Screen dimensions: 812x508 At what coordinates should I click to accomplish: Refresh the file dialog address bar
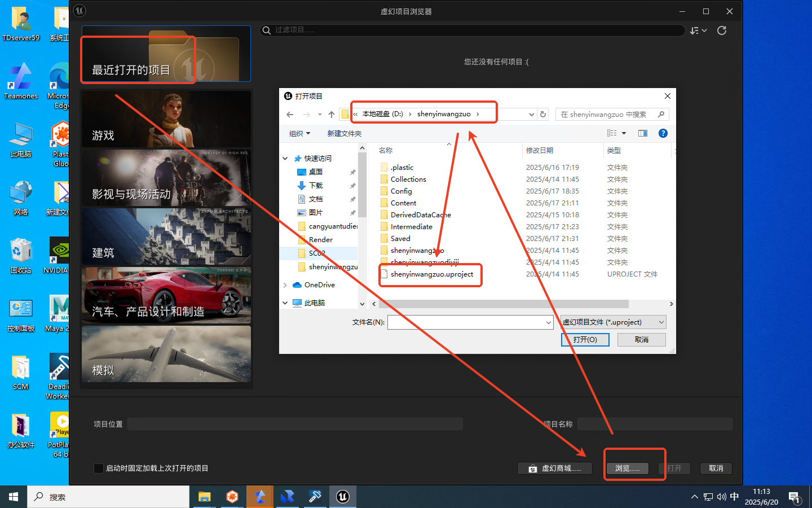coord(543,115)
